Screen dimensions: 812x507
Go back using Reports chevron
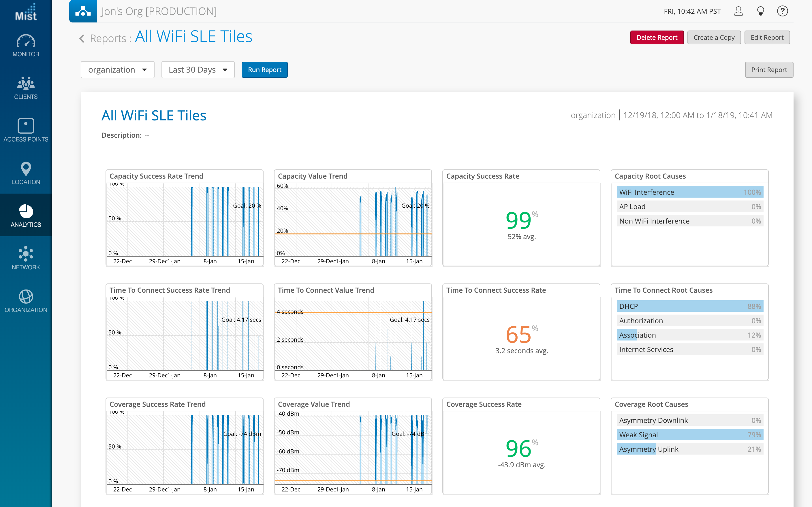pyautogui.click(x=82, y=39)
